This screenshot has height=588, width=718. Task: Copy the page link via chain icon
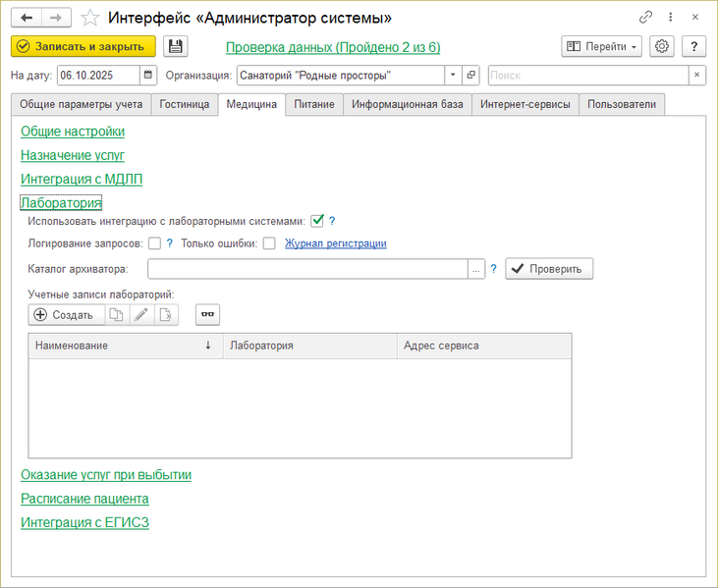click(645, 18)
